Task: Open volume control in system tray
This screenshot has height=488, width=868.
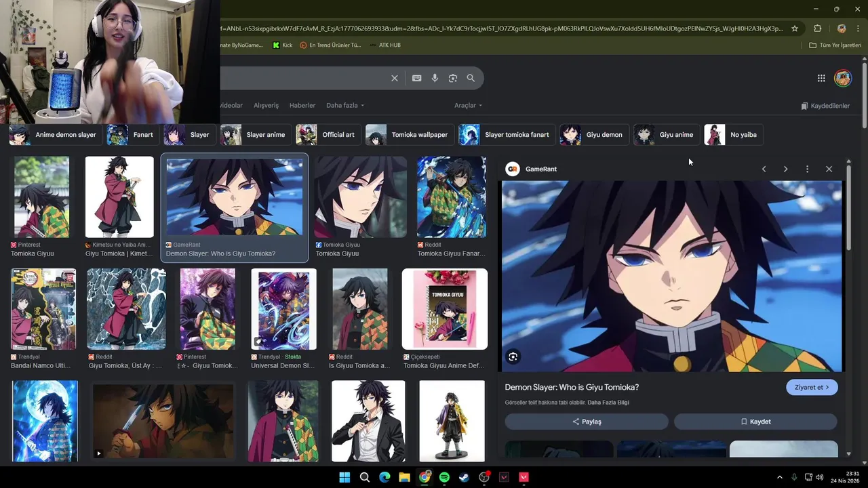Action: (819, 477)
